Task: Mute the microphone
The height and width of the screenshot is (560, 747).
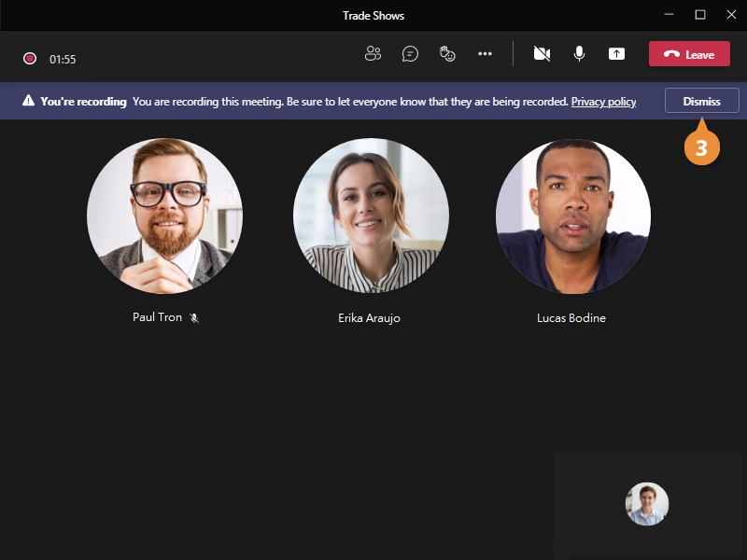Action: 579,54
